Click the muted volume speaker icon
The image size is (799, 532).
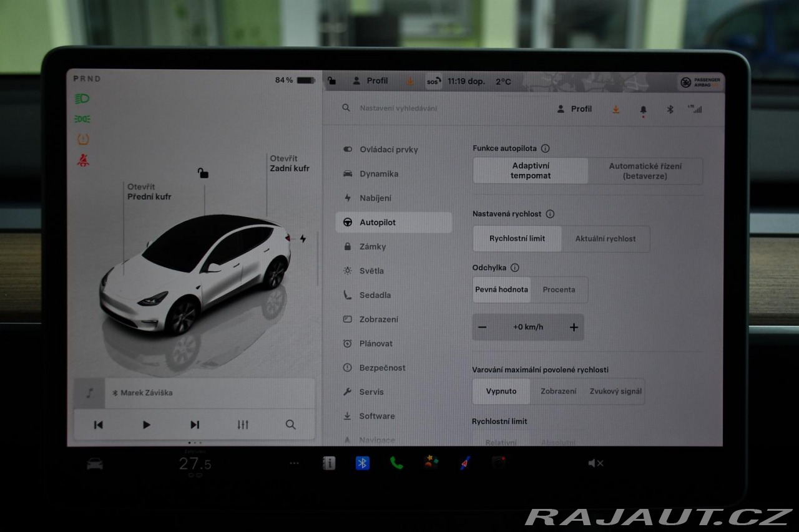(596, 463)
